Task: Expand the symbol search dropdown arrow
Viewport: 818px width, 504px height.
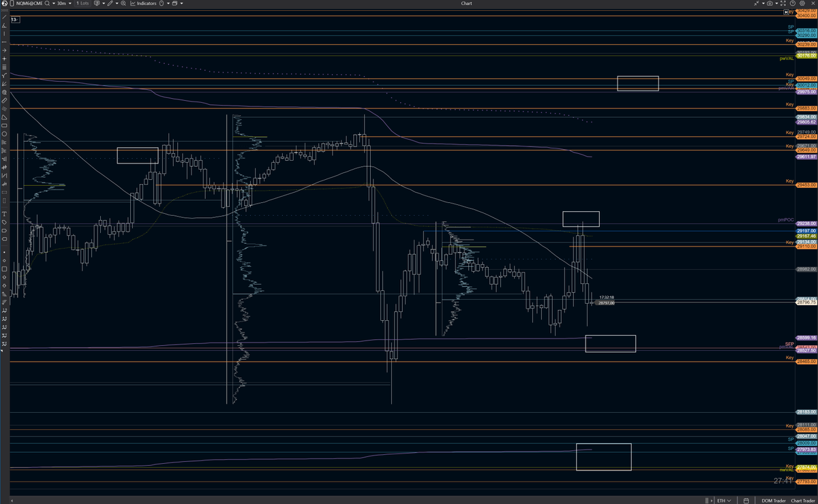Action: click(54, 3)
